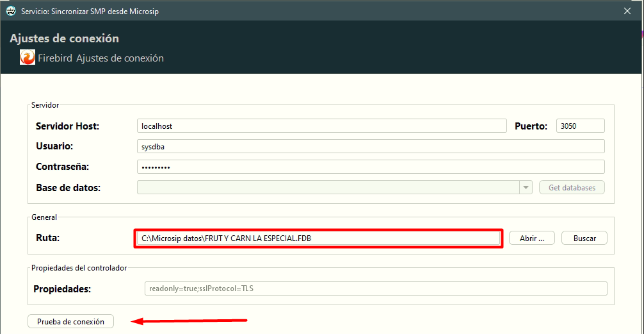Click the Base de datos combo box

tap(334, 188)
